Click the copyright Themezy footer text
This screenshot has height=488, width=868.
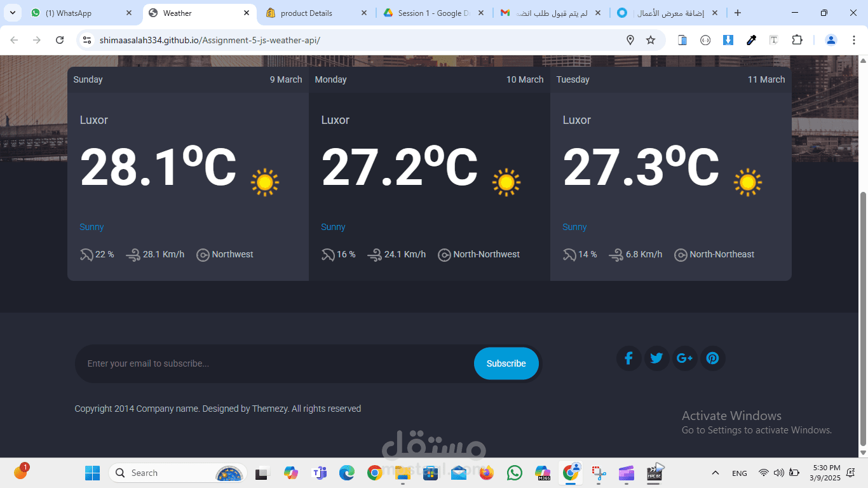(x=217, y=409)
